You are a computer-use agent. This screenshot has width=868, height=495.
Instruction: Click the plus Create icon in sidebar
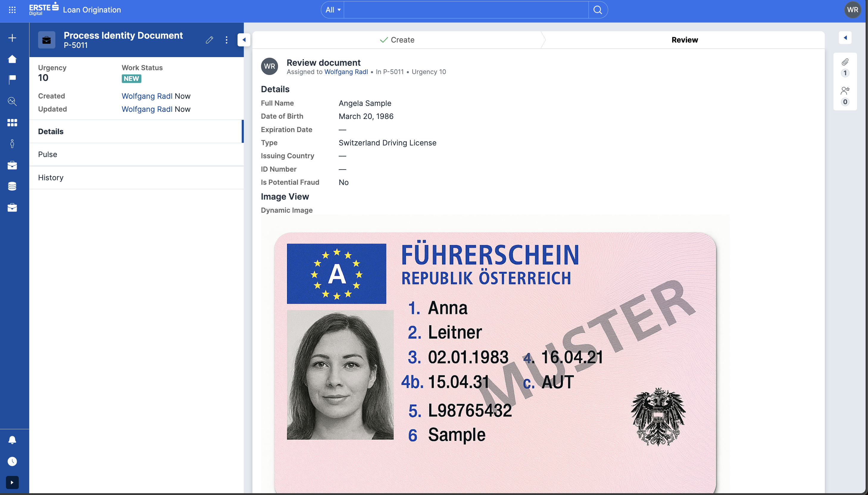[x=12, y=38]
